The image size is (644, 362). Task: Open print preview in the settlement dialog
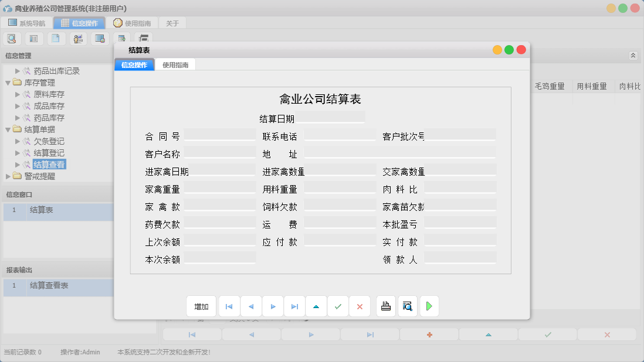pos(407,306)
